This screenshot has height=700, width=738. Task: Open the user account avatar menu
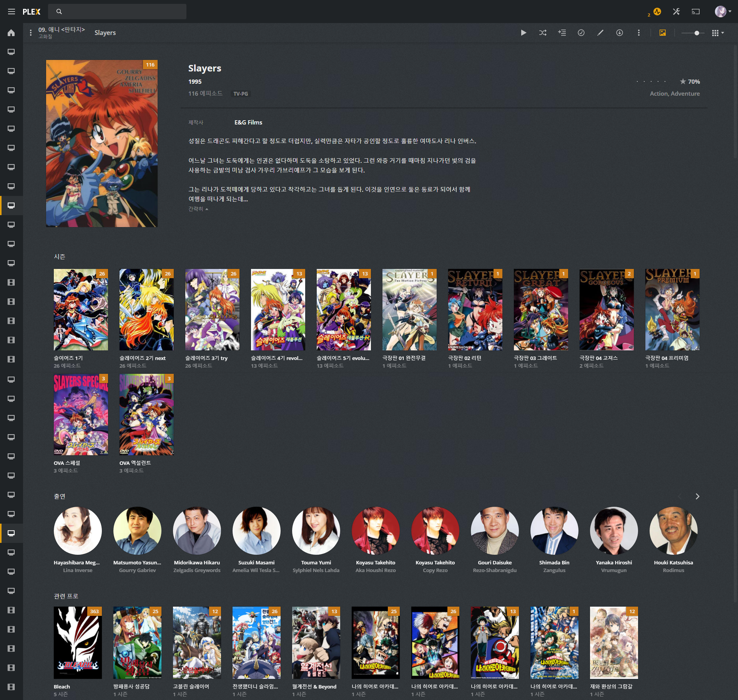coord(723,12)
